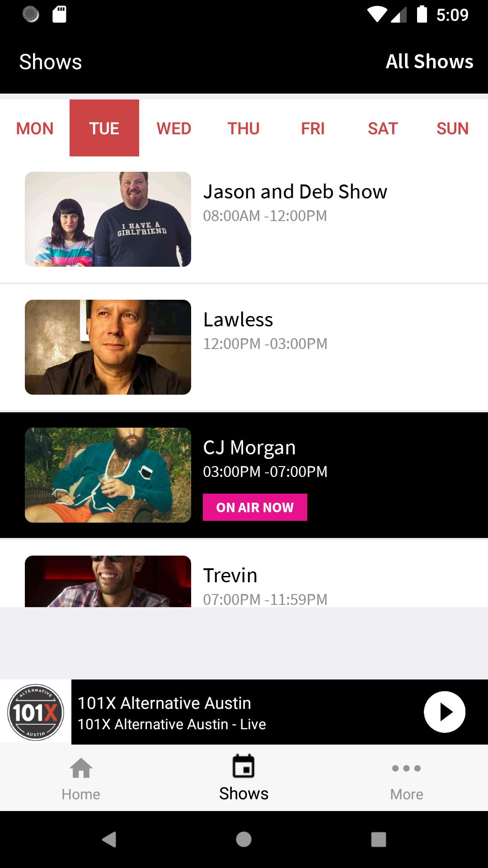
Task: Play the 101X Alternative Austin live stream
Action: (445, 712)
